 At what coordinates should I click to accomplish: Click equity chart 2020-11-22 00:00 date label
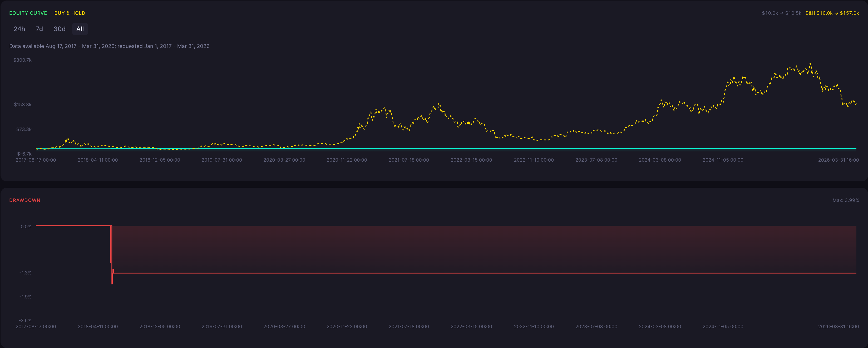[347, 160]
